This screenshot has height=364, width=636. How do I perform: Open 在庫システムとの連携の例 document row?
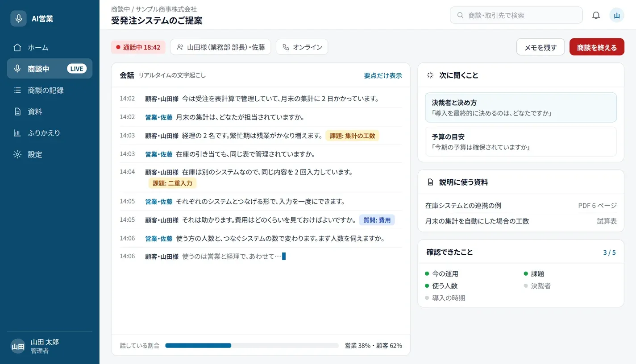[521, 206]
